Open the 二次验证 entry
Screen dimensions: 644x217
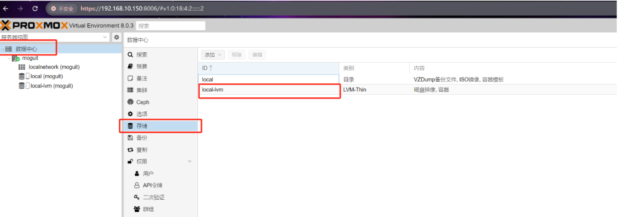[x=160, y=197]
